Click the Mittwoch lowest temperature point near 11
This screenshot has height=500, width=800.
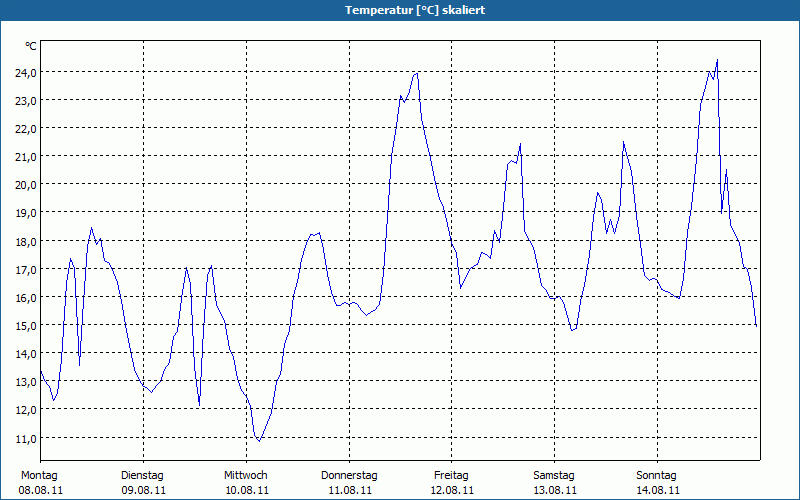coord(259,440)
